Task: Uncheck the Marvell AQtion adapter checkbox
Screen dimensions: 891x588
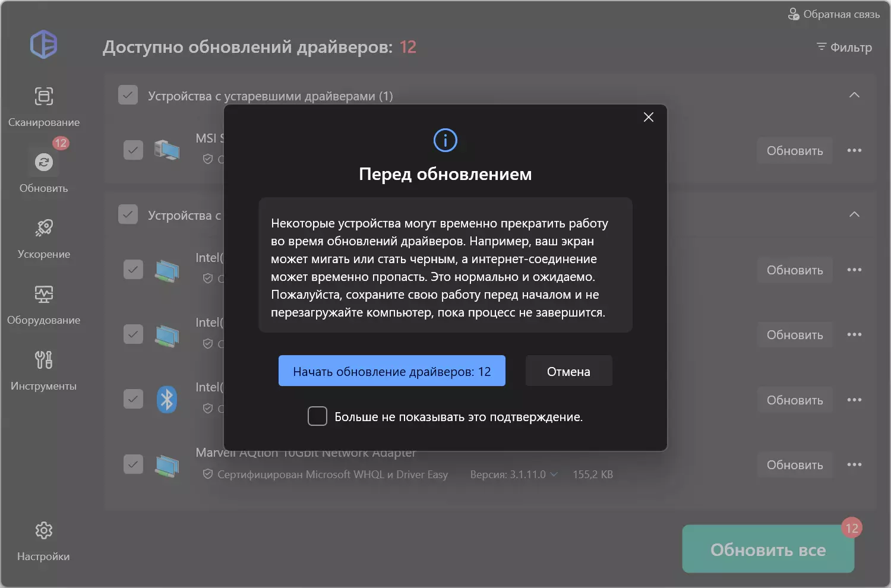Action: point(133,464)
